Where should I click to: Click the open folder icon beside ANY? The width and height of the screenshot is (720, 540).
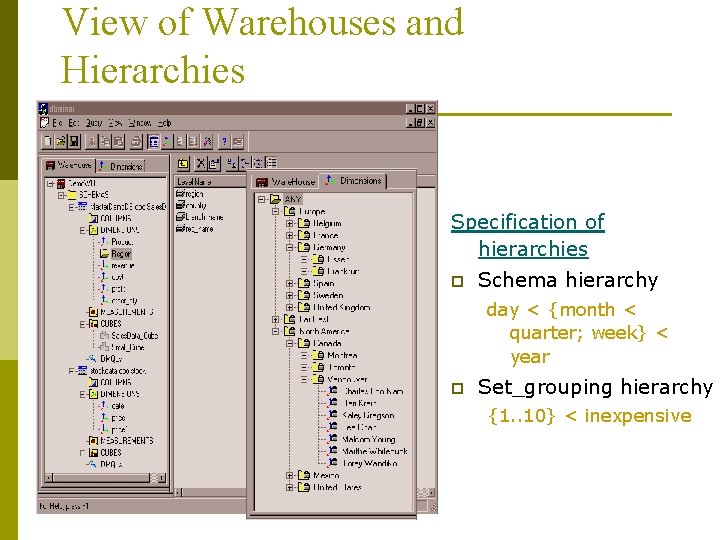pos(275,199)
